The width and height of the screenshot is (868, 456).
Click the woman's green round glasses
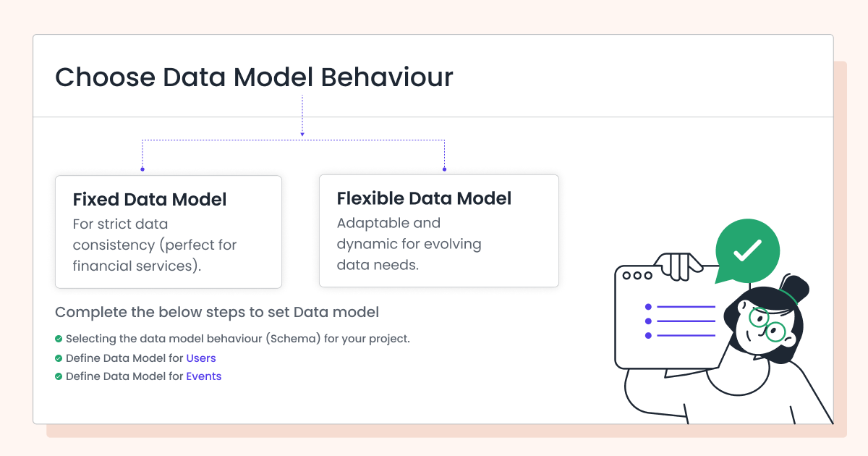(x=767, y=324)
